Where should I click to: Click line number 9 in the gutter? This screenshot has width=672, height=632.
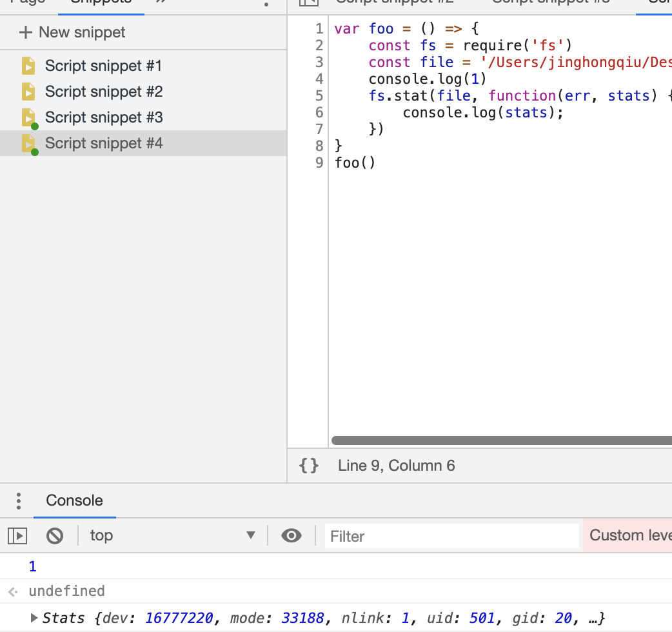tap(319, 163)
